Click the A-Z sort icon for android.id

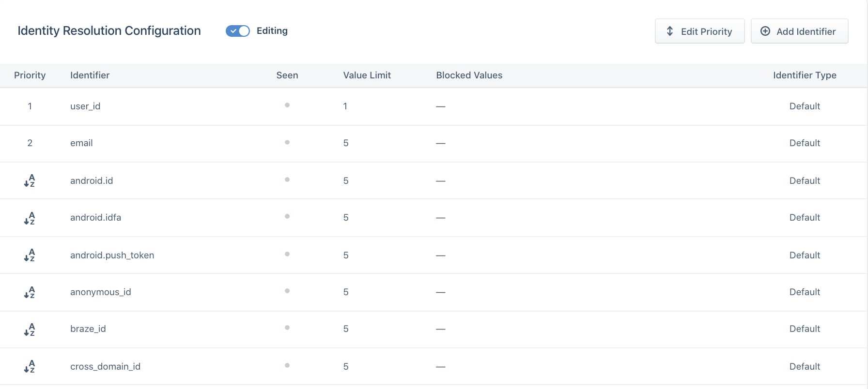(30, 180)
